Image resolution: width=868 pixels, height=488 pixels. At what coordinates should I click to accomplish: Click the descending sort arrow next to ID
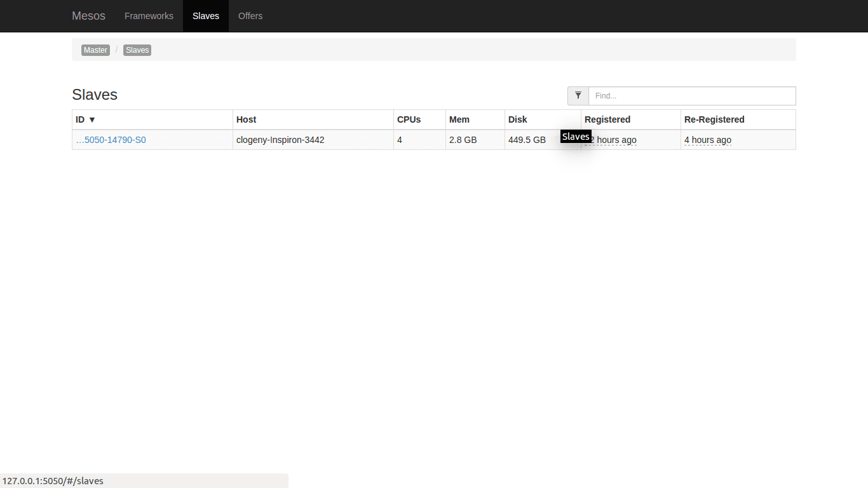(x=92, y=119)
